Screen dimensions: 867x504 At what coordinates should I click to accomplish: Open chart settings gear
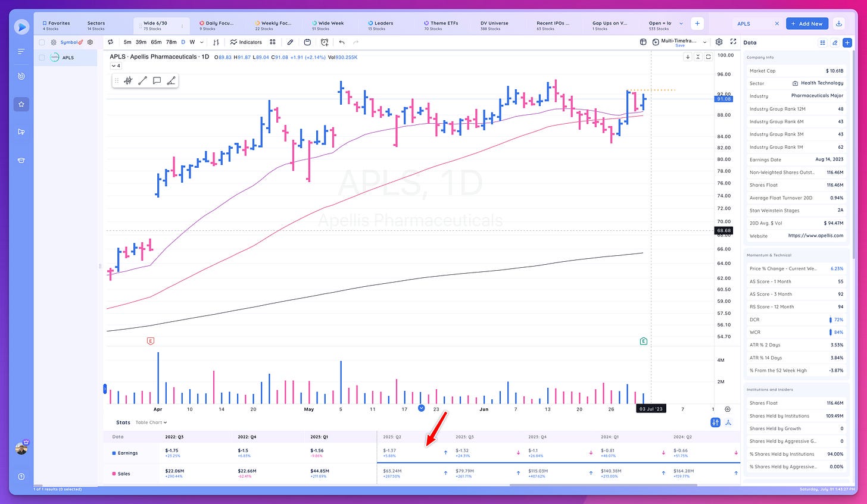coord(719,42)
